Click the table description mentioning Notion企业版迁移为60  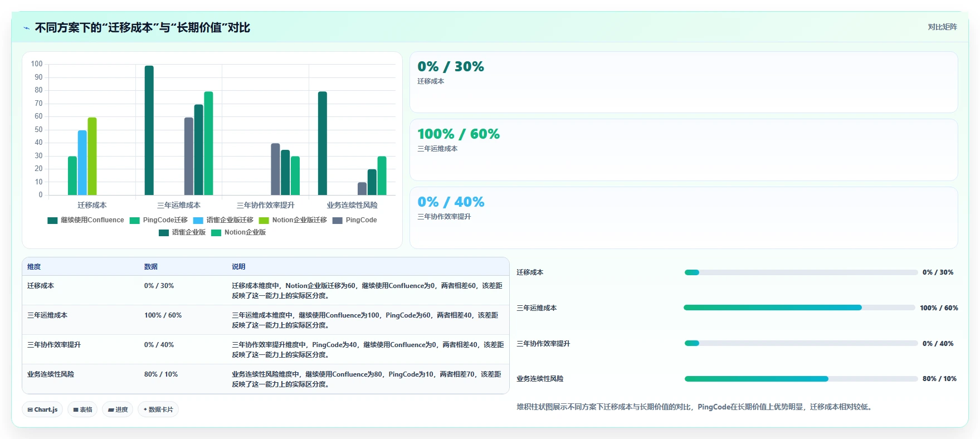pos(367,291)
